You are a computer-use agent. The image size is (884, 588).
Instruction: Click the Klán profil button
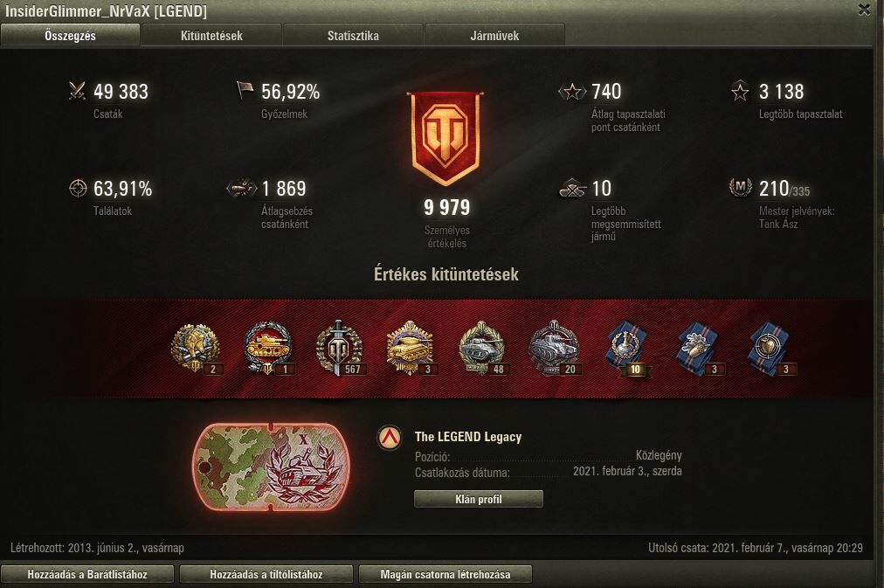[x=478, y=499]
